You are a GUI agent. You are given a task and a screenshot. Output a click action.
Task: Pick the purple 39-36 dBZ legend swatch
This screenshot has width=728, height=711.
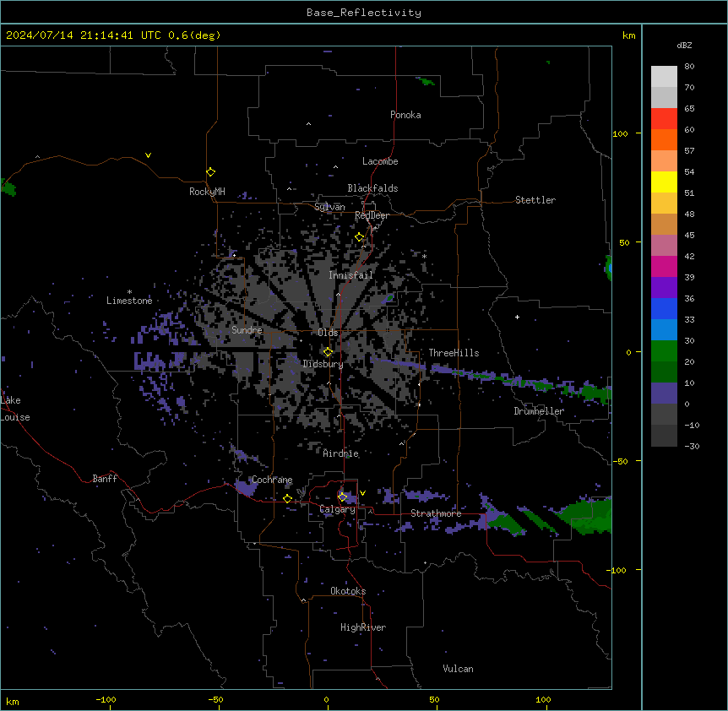(664, 288)
